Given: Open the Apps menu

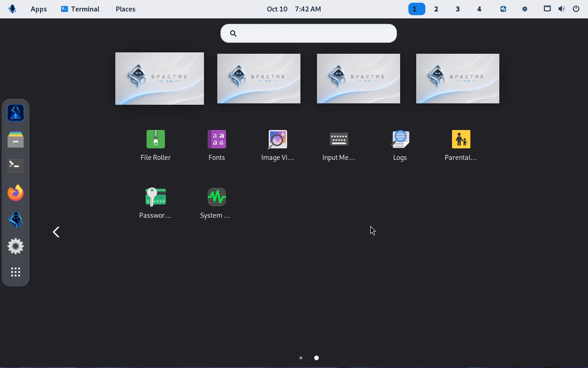Looking at the screenshot, I should click(39, 9).
